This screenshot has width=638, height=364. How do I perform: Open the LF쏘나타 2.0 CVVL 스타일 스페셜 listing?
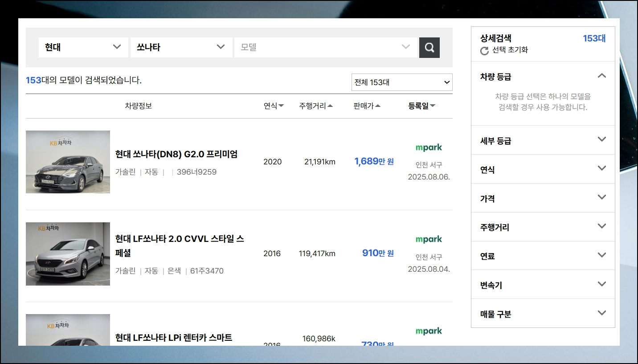(180, 246)
